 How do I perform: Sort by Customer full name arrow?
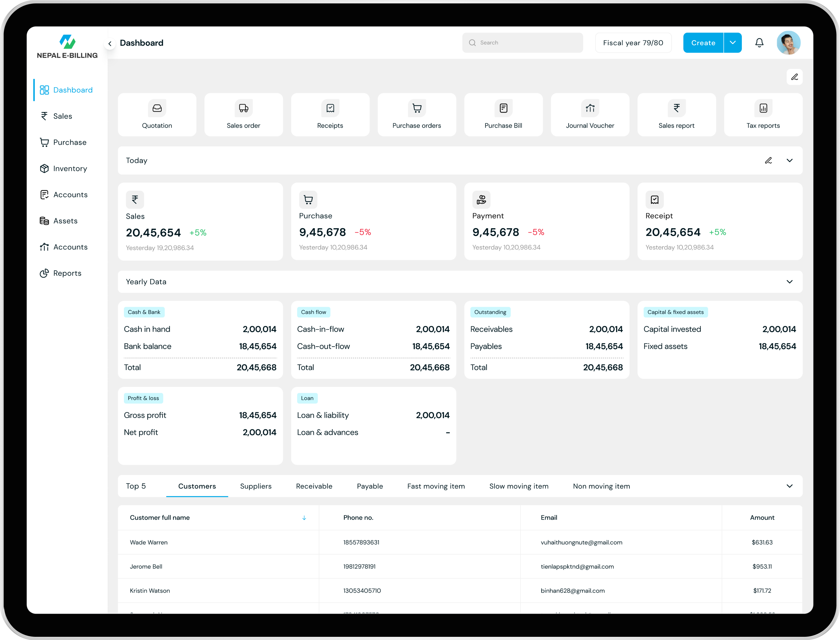(x=304, y=518)
